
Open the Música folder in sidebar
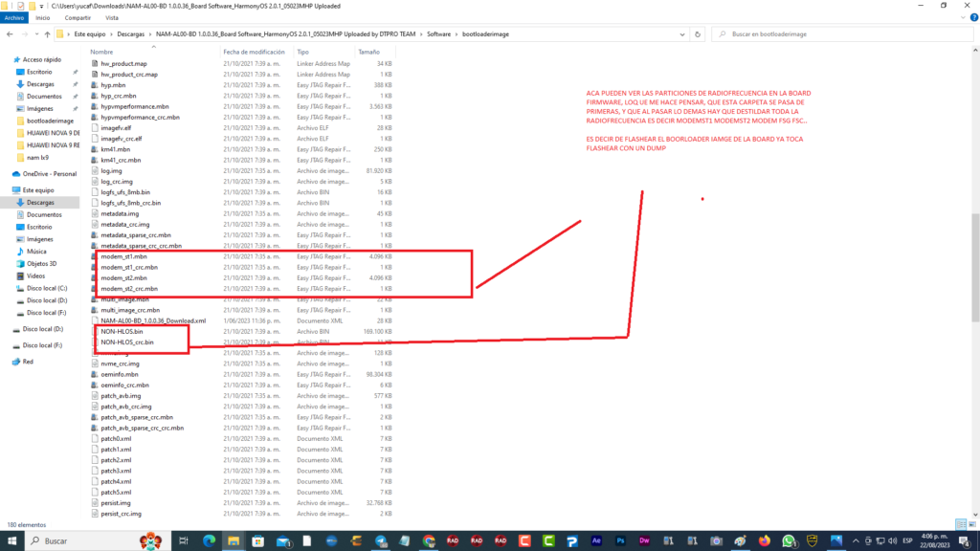tap(36, 251)
